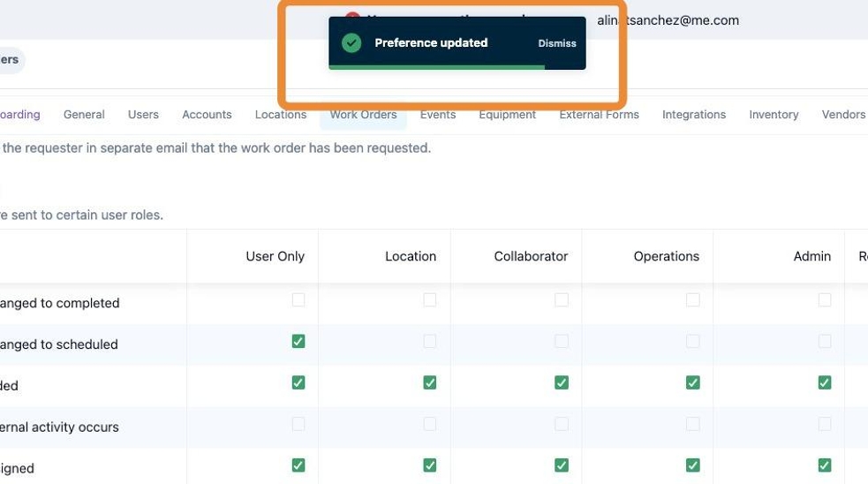Click the Location column header
868x484 pixels.
click(x=411, y=256)
